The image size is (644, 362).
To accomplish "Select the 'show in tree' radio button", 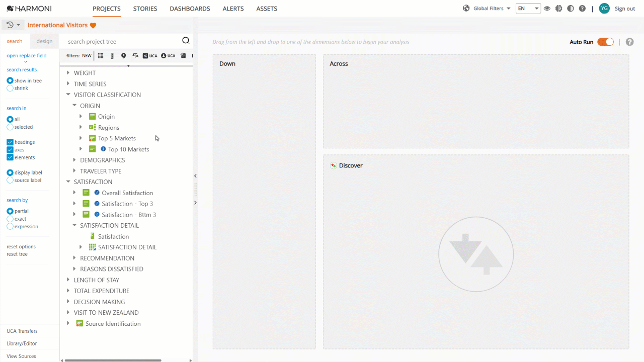I will (10, 80).
